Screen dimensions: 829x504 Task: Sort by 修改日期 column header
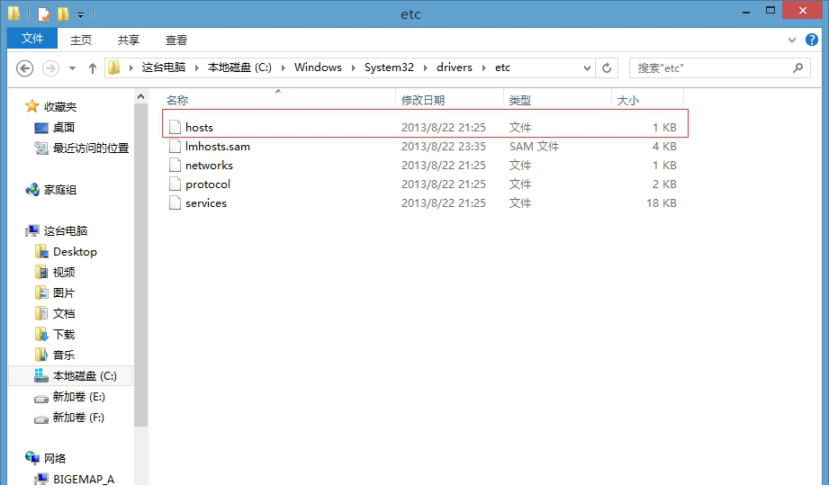(x=449, y=100)
